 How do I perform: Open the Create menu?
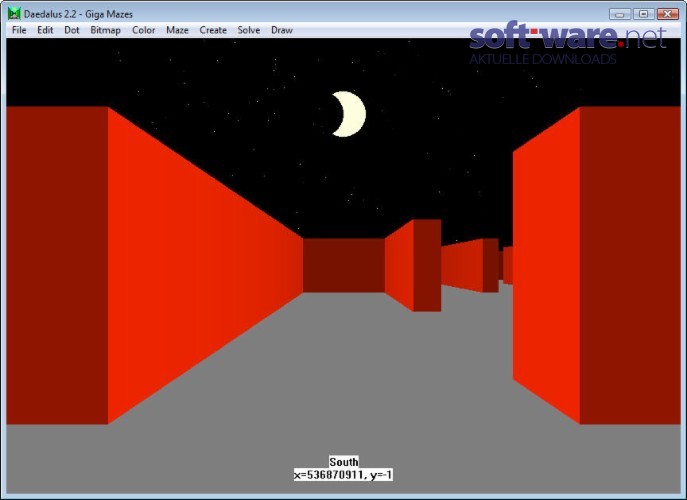213,30
